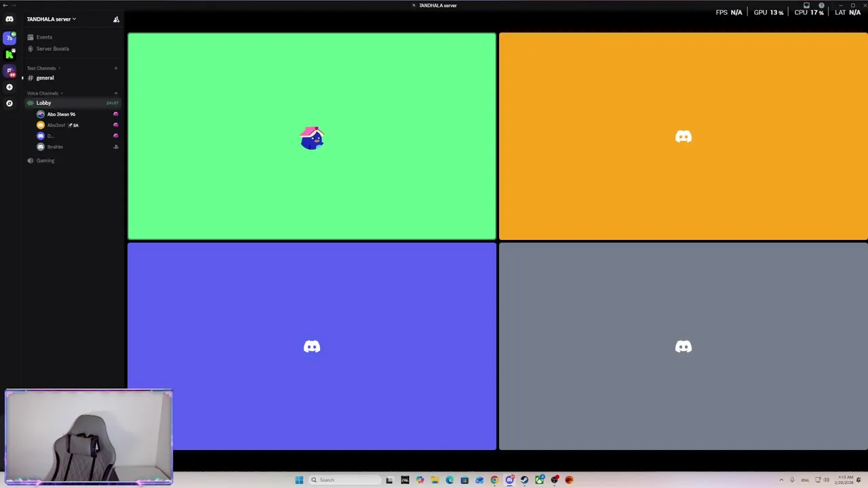Open Microsoft Store from the taskbar
868x488 pixels.
[465, 480]
